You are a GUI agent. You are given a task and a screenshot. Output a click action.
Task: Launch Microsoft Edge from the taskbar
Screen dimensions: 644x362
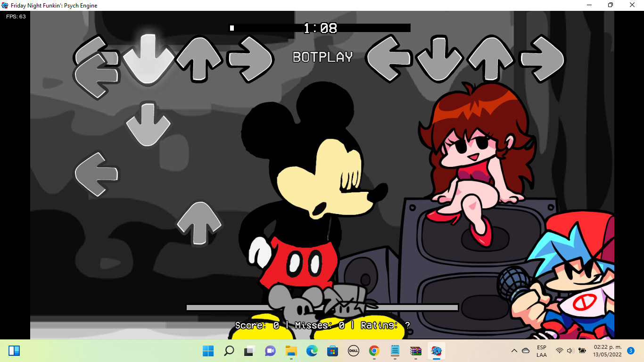(312, 351)
